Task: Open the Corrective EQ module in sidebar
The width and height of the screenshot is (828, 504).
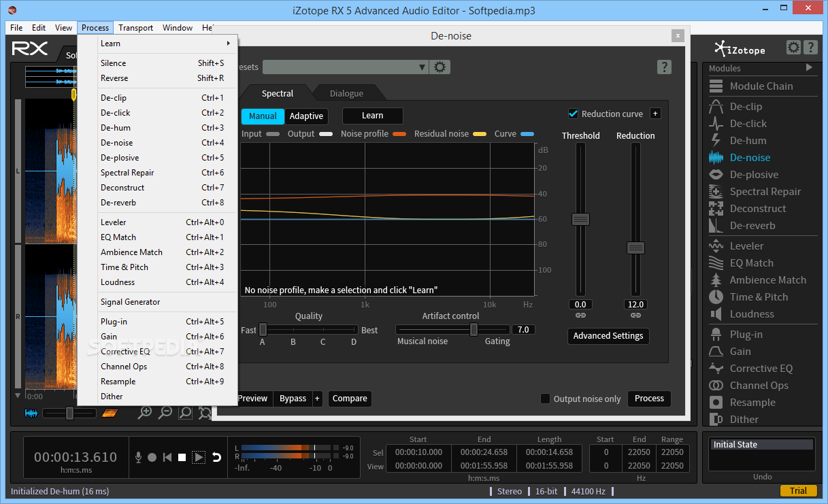Action: 750,369
